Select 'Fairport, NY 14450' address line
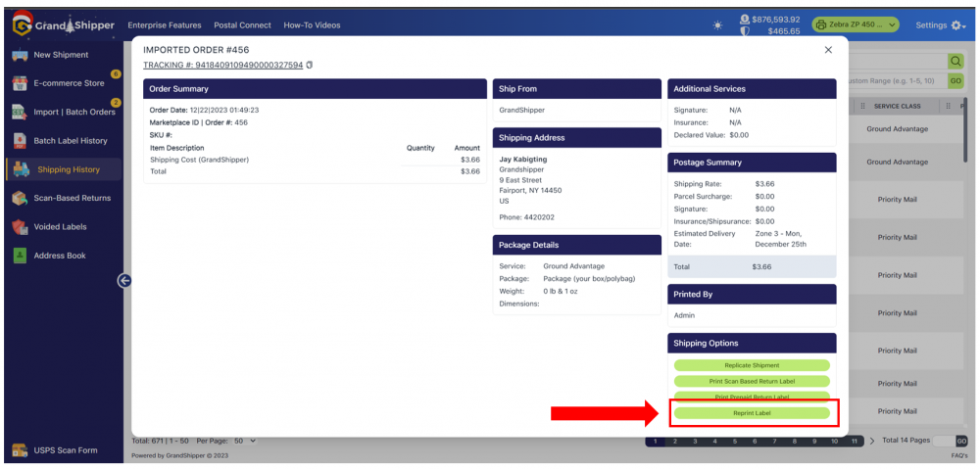This screenshot has height=469, width=980. coord(530,191)
